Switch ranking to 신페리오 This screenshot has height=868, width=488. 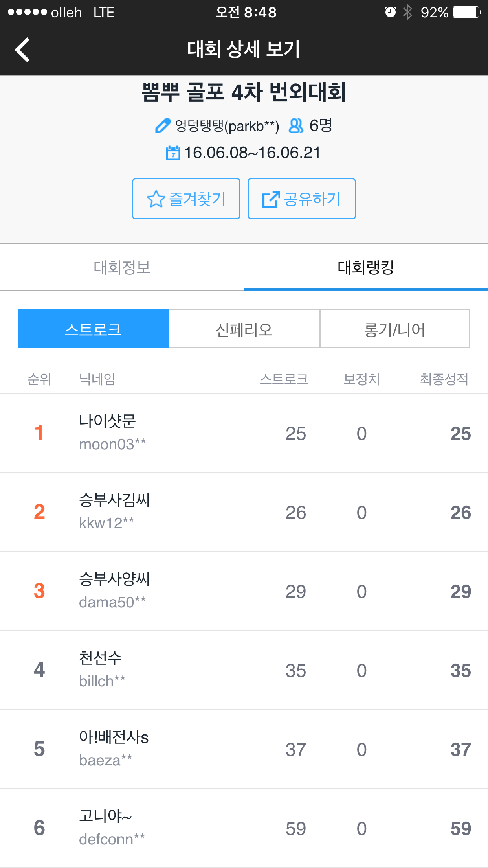click(244, 329)
